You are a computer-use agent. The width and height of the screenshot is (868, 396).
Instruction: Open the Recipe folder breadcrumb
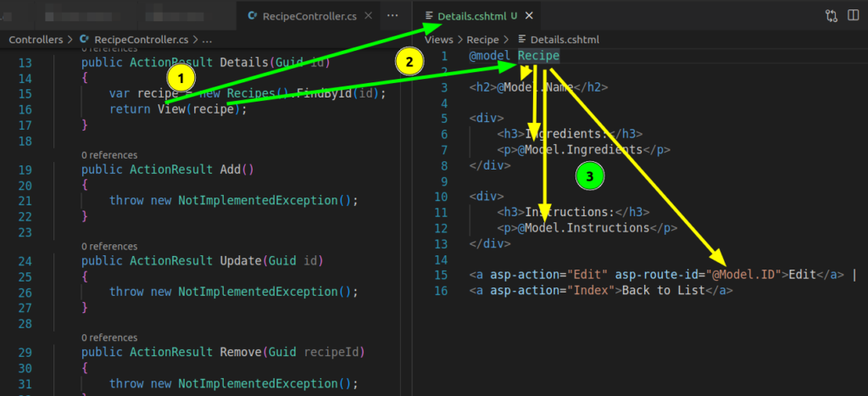(x=481, y=39)
